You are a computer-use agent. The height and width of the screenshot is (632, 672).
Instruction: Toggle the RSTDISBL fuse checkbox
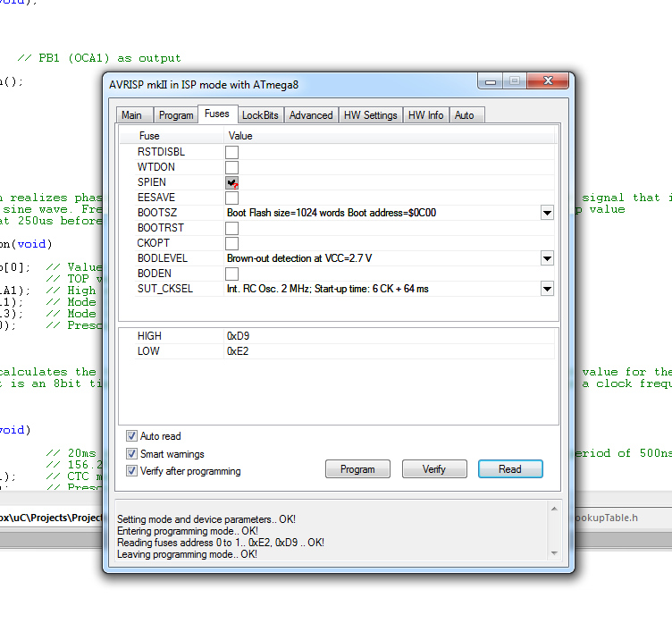(231, 152)
